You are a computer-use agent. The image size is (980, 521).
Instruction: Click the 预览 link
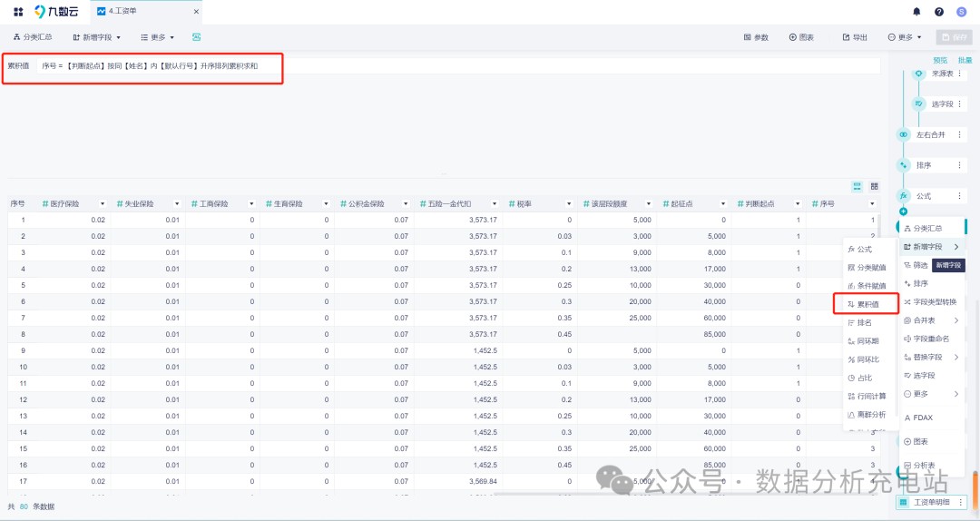pyautogui.click(x=940, y=60)
